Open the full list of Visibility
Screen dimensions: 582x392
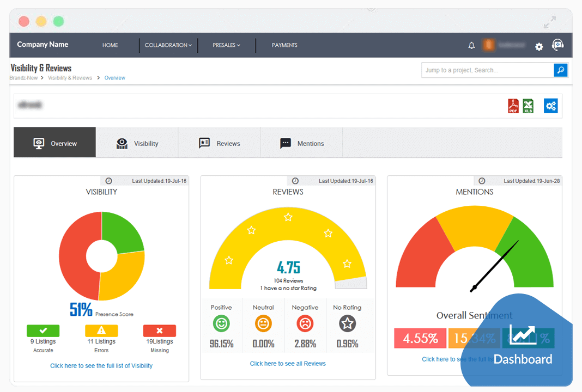click(101, 365)
